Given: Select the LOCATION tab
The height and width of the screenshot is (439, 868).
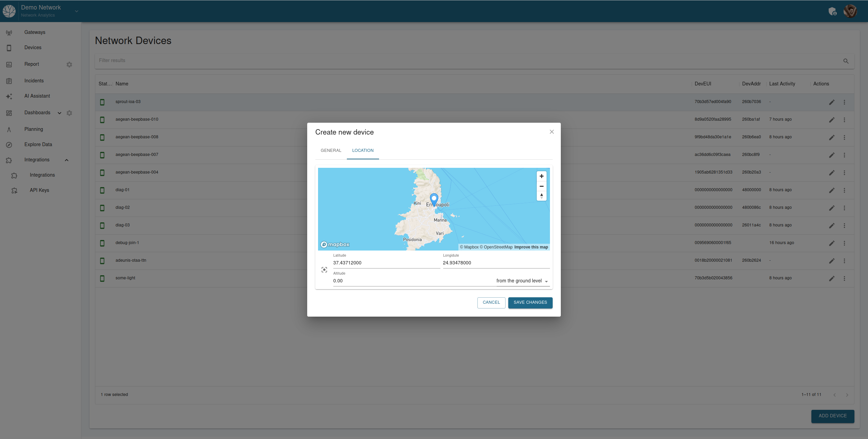Looking at the screenshot, I should click(x=362, y=151).
